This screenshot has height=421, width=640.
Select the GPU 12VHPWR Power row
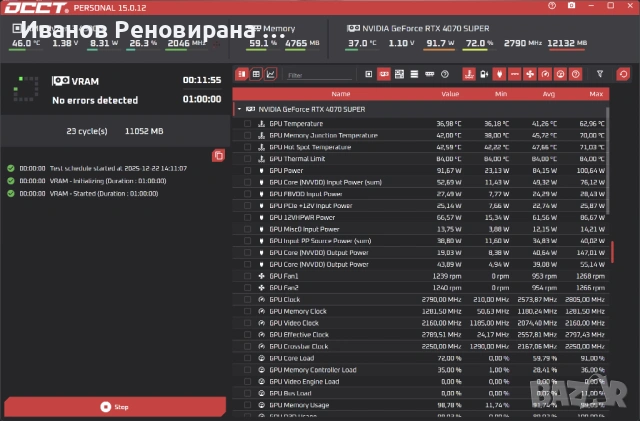(x=420, y=218)
